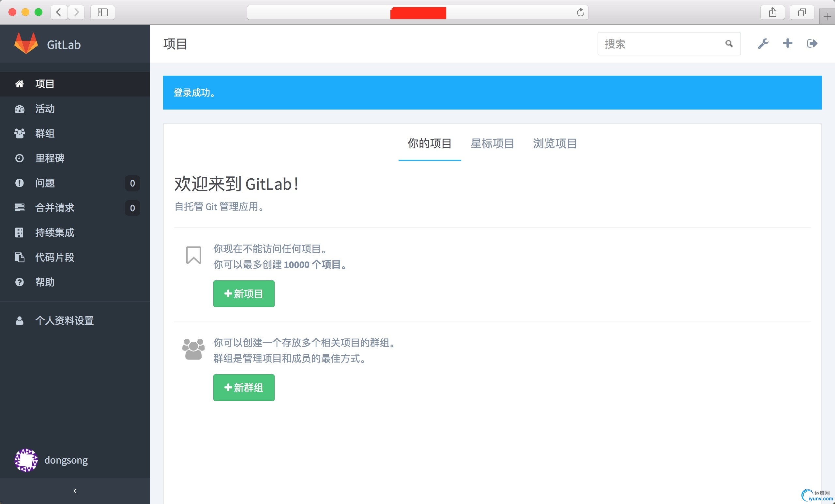
Task: Click the tasks icon beside 合并请求
Action: pos(19,208)
